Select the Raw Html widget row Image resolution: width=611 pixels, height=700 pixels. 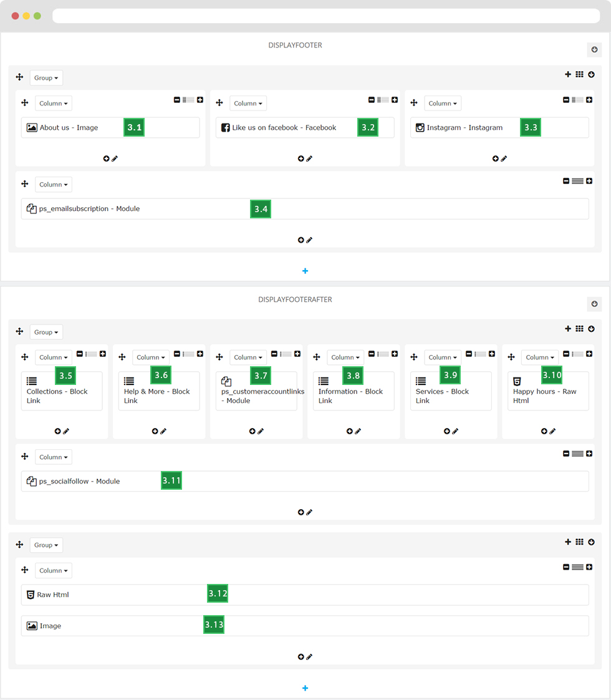(x=305, y=595)
